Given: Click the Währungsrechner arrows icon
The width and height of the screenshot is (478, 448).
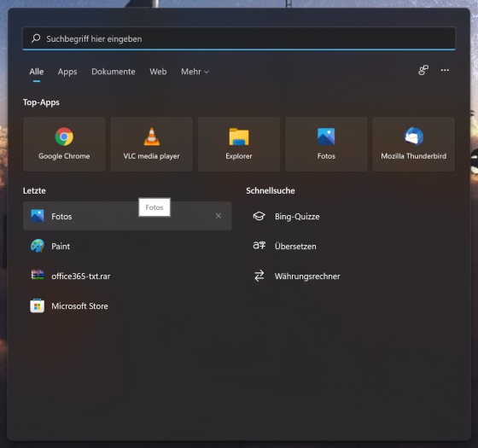Looking at the screenshot, I should point(259,276).
